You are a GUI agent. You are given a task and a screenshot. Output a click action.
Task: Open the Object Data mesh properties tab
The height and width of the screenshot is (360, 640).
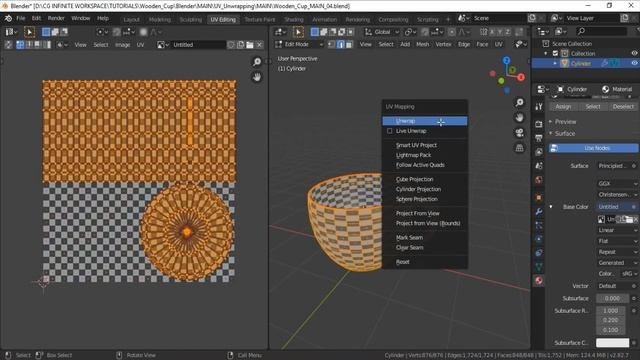point(539,267)
